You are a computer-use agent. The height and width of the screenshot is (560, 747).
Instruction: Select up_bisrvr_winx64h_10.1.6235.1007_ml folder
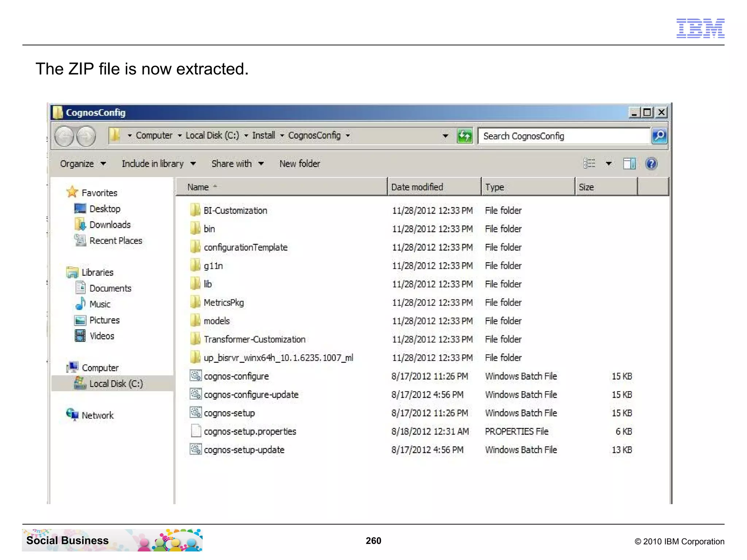point(278,358)
